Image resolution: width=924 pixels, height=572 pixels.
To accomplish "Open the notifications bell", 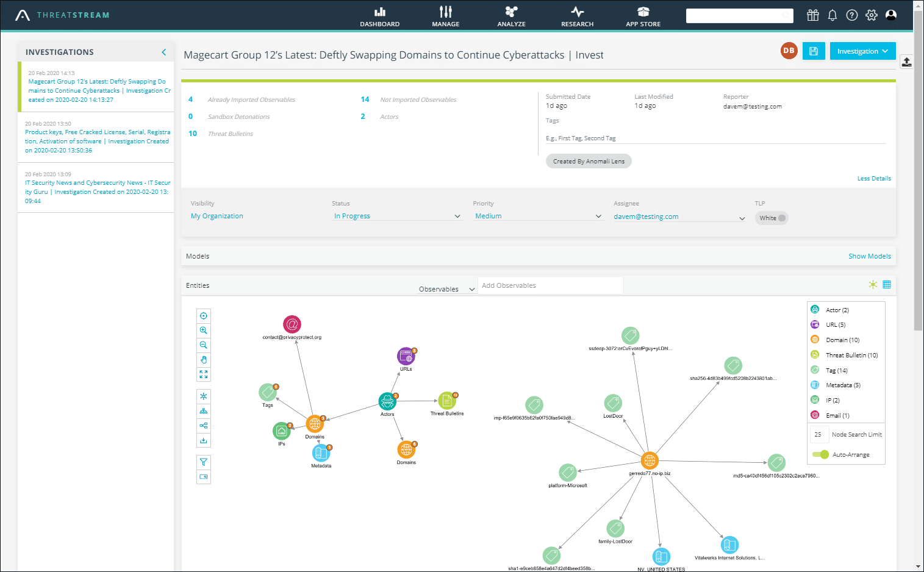I will click(x=833, y=15).
